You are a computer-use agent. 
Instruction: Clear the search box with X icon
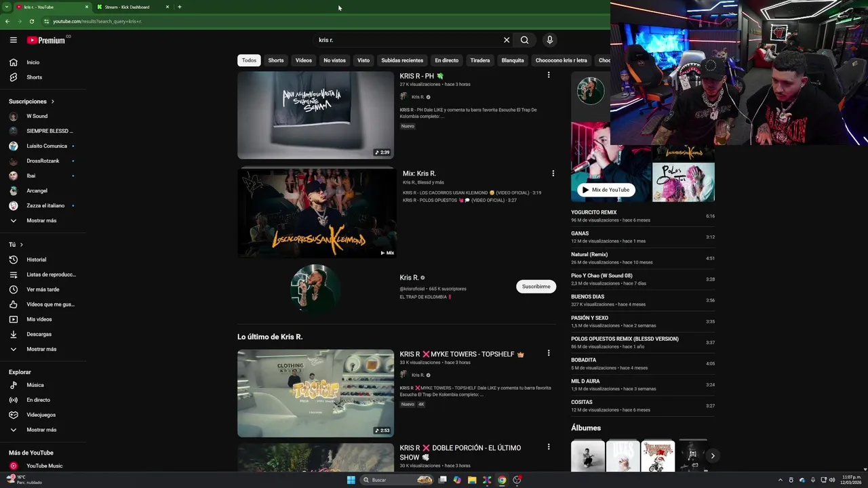pos(506,40)
